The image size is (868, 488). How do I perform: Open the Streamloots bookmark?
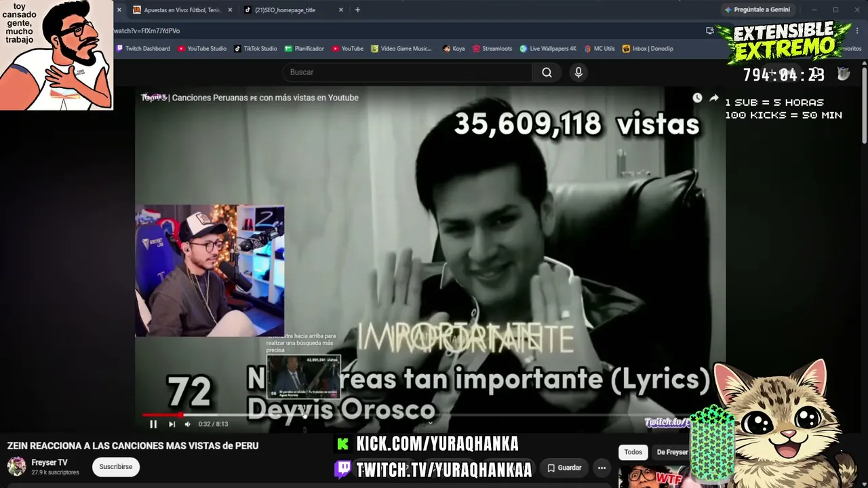tap(492, 49)
